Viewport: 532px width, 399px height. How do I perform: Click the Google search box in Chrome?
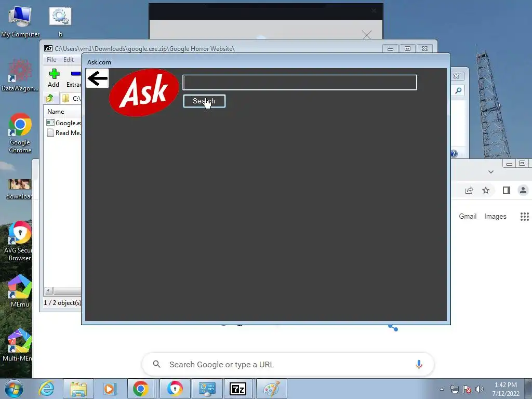pyautogui.click(x=288, y=364)
